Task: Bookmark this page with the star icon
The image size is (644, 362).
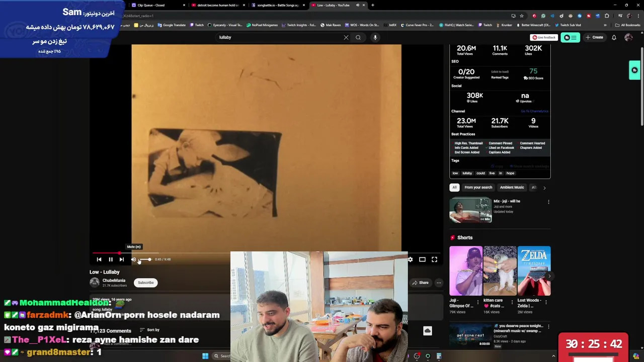Action: point(522,16)
